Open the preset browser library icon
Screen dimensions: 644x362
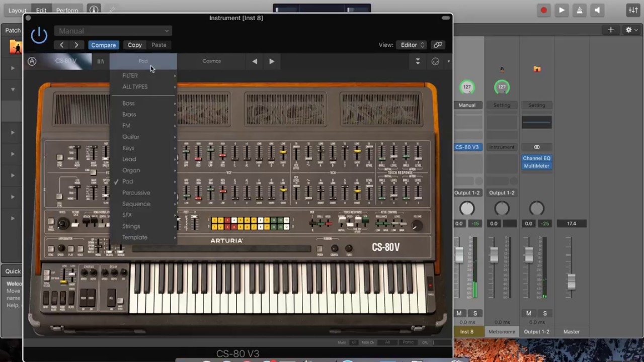tap(101, 61)
